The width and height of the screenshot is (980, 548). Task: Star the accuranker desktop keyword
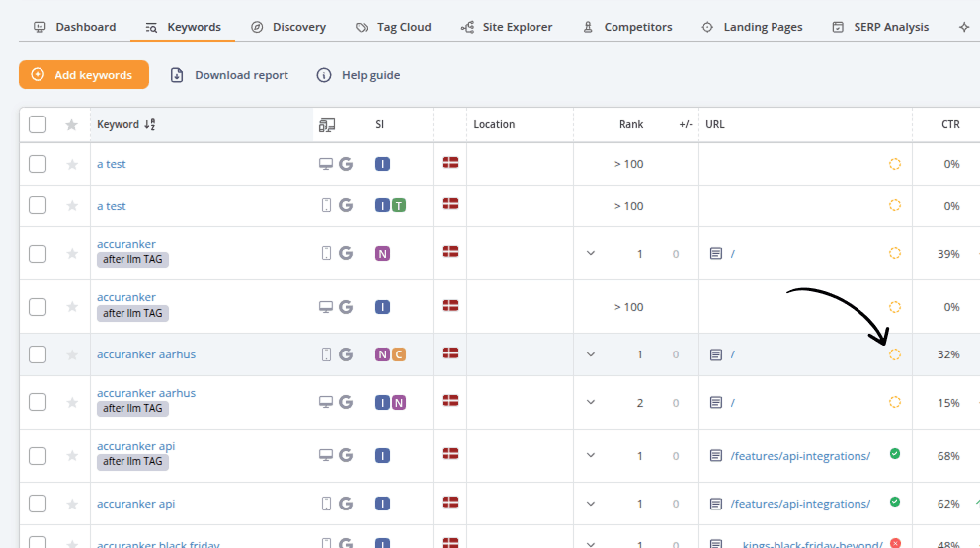pos(72,307)
